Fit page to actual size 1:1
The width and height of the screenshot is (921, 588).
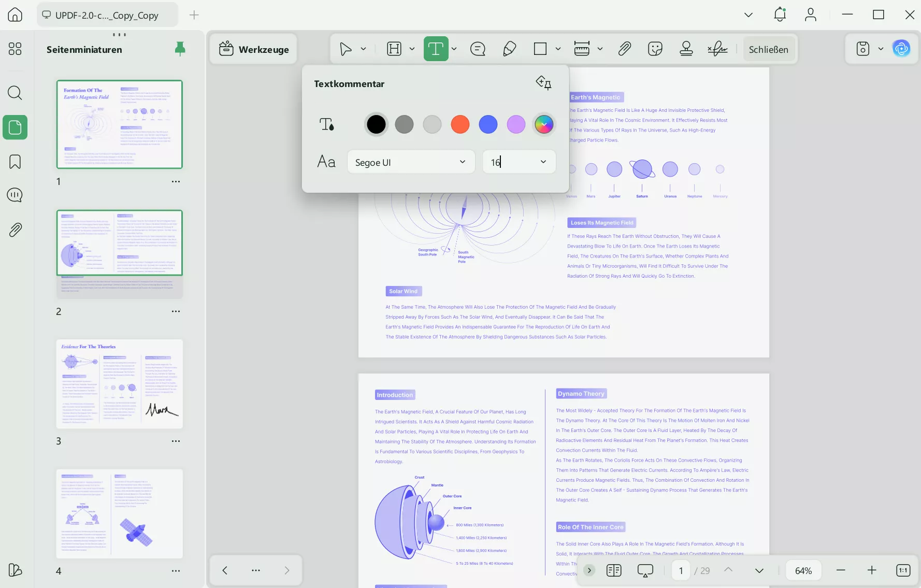click(903, 570)
